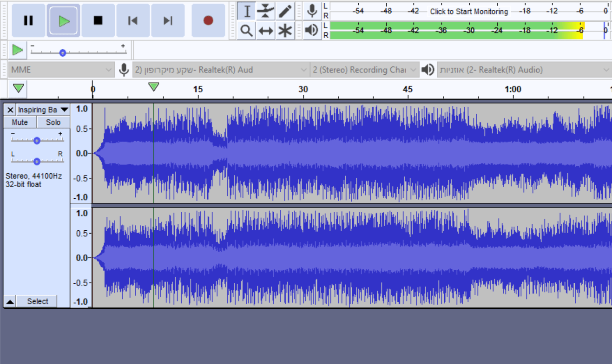The image size is (612, 364).
Task: Click the speaker icon beside playback device
Action: pyautogui.click(x=428, y=70)
